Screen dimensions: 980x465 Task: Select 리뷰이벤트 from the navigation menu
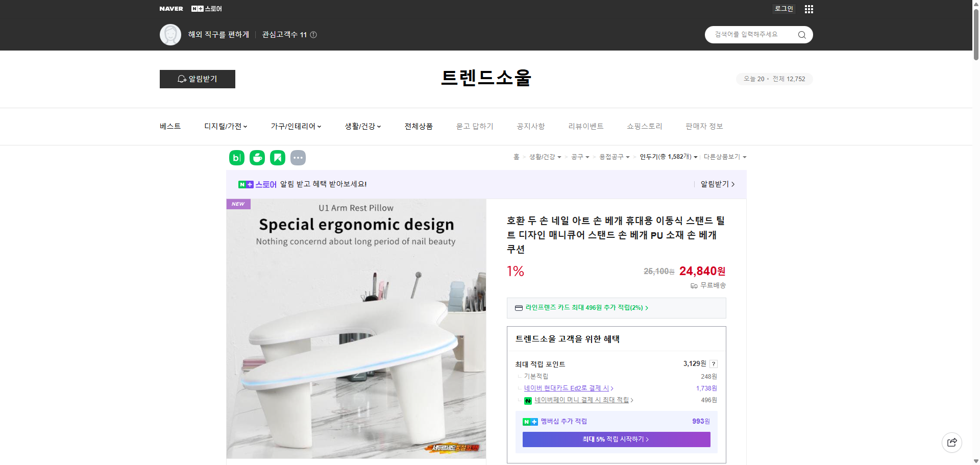tap(585, 126)
